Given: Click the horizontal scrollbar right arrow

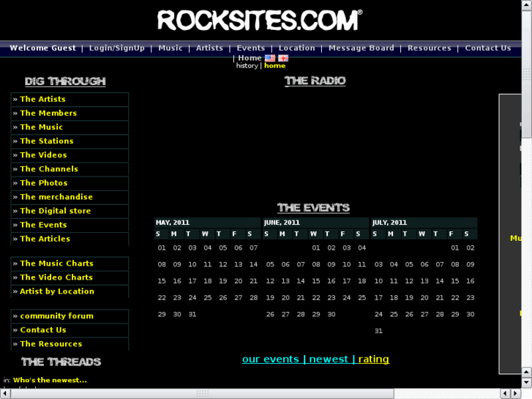Looking at the screenshot, I should coord(516,394).
